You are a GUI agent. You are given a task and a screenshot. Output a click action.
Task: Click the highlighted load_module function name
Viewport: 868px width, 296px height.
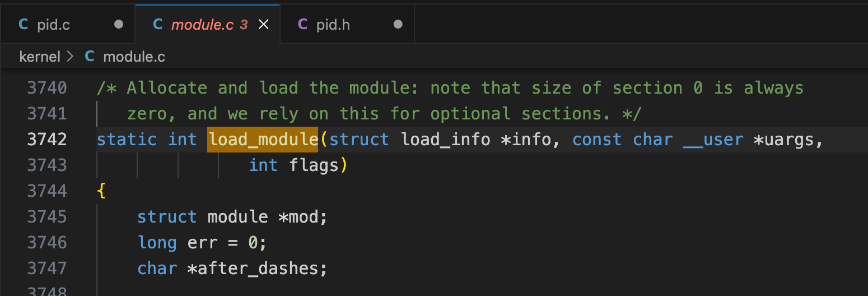point(263,139)
